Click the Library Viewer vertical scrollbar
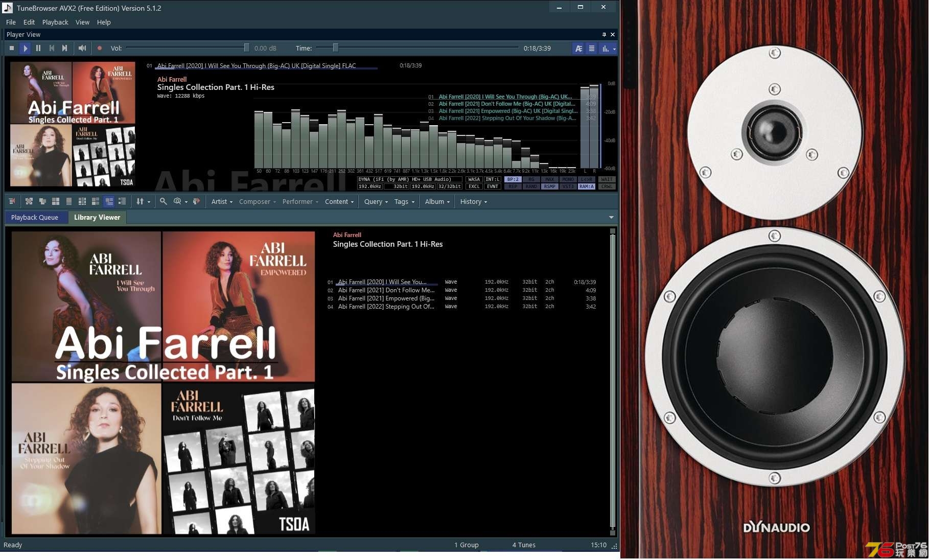930x560 pixels. point(612,381)
